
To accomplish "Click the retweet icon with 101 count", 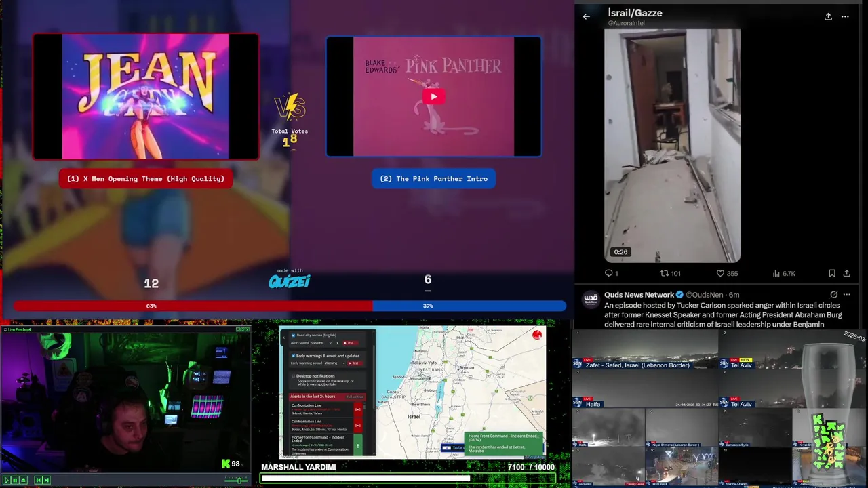I will [665, 273].
